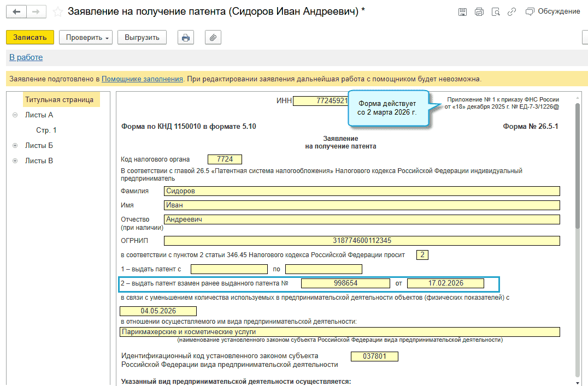
Task: Click into the Фамилия field containing Сидоров
Action: pos(362,191)
